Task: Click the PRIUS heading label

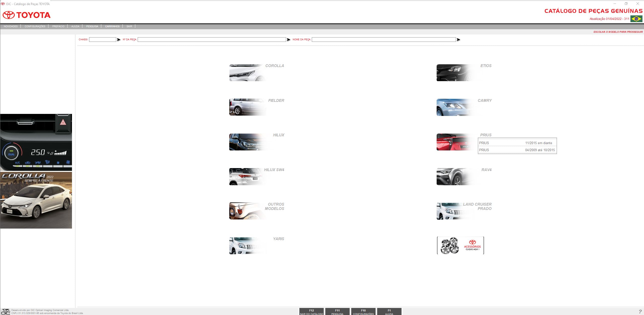Action: click(x=486, y=135)
